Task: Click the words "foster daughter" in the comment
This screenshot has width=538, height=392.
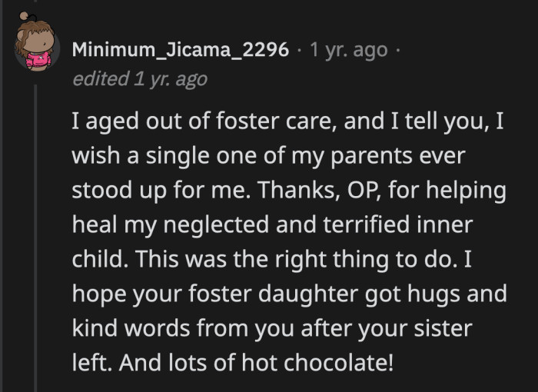Action: click(x=254, y=294)
